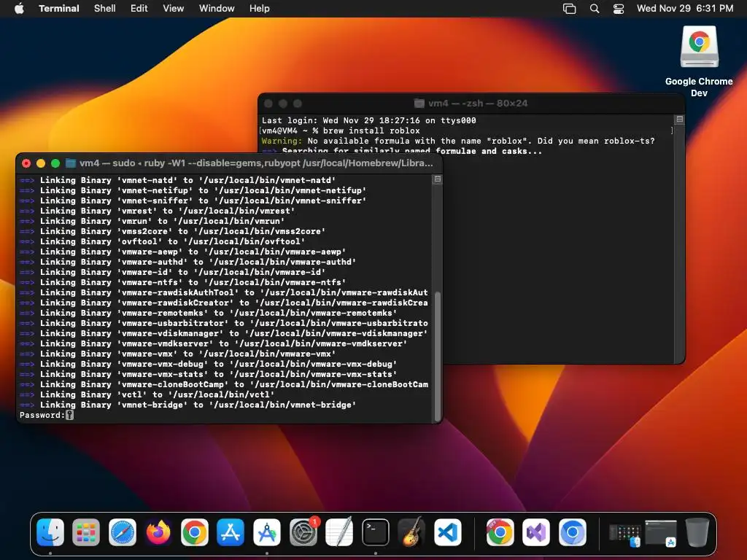This screenshot has width=747, height=560.
Task: Open the Apple menu
Action: click(19, 8)
